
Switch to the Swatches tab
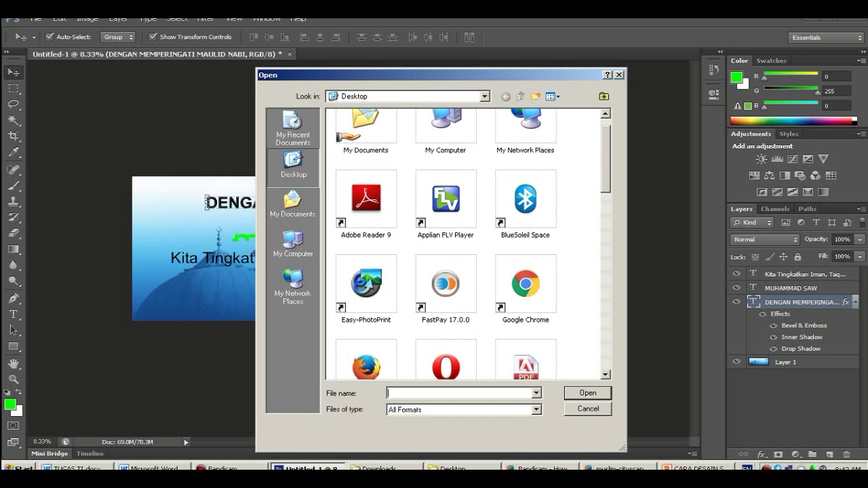[x=771, y=61]
